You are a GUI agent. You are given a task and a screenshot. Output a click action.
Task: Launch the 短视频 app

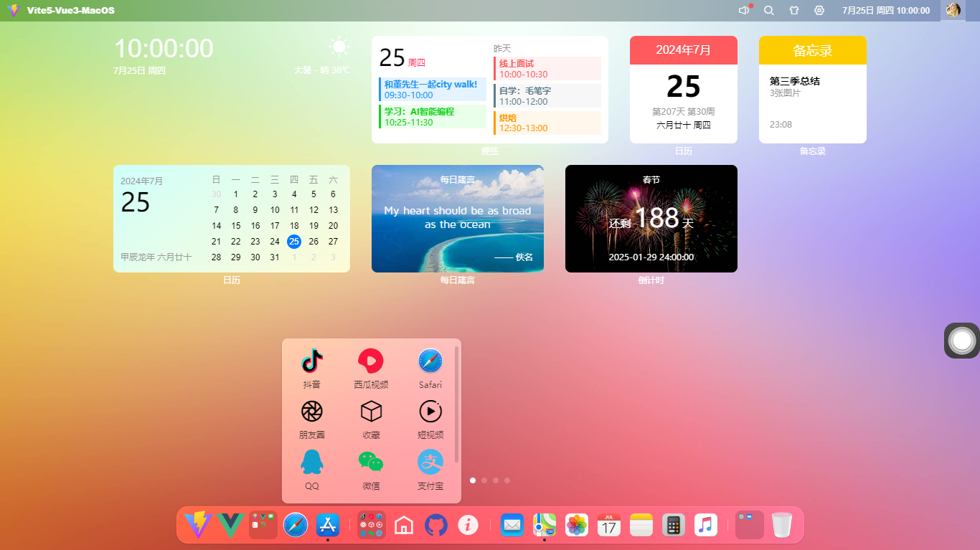point(430,411)
